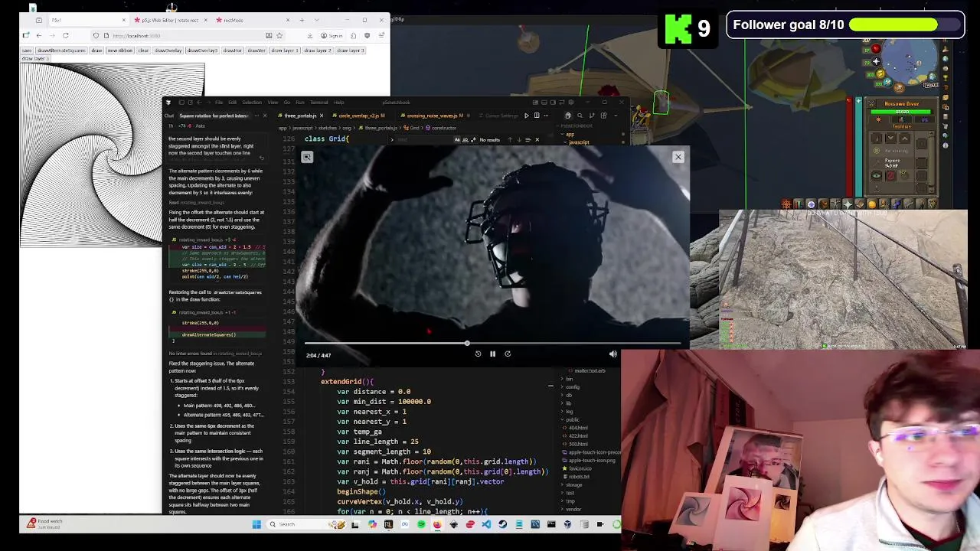
Task: Mute the video overlay volume
Action: (612, 354)
